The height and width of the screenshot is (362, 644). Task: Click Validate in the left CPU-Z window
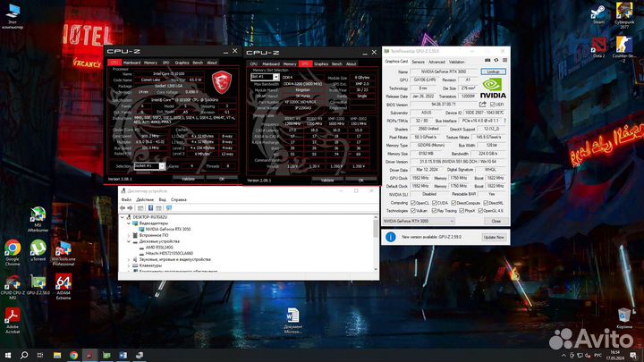pyautogui.click(x=188, y=179)
